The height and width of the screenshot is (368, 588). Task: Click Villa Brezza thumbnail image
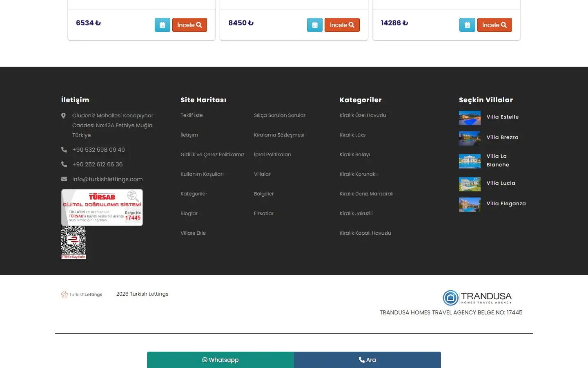[x=470, y=139]
